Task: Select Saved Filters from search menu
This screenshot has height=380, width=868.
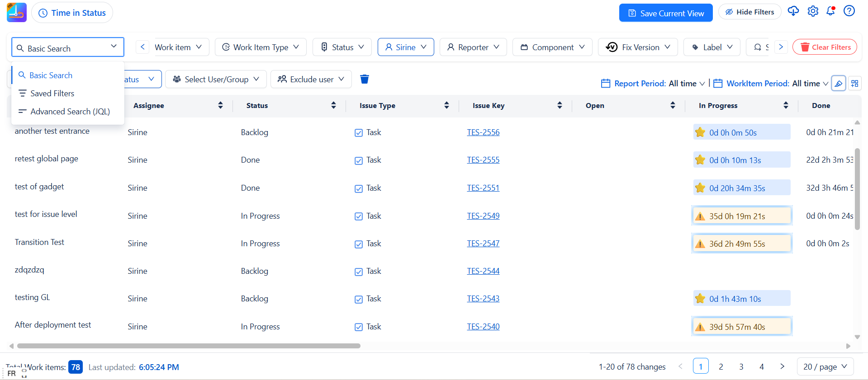Action: [x=52, y=94]
